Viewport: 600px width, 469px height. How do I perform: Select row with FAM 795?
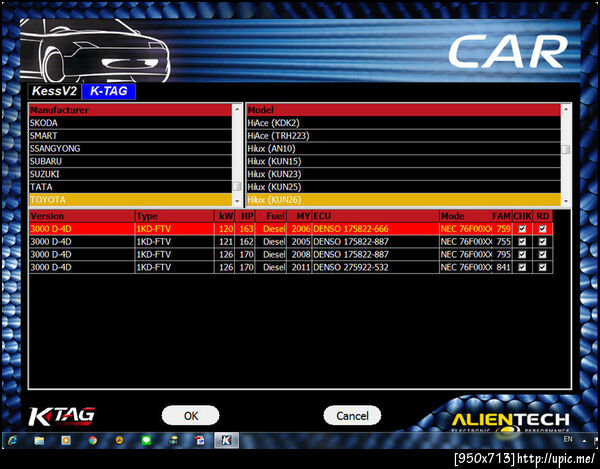(291, 254)
